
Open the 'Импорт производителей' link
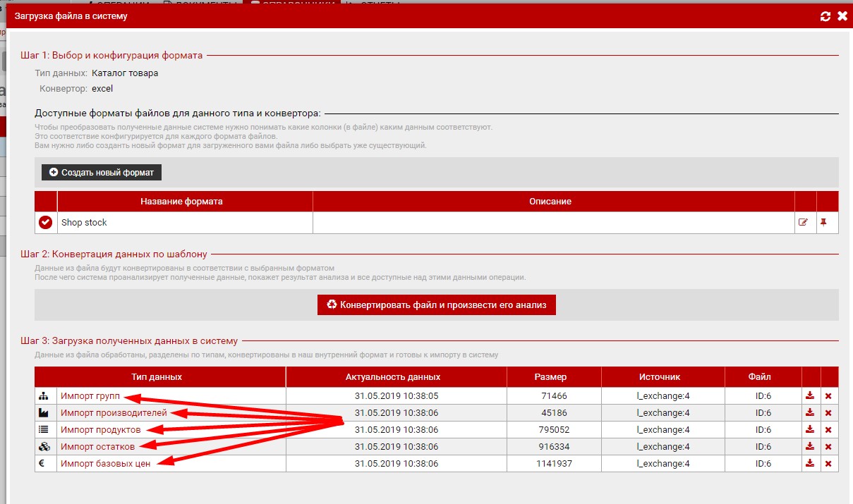(x=114, y=413)
